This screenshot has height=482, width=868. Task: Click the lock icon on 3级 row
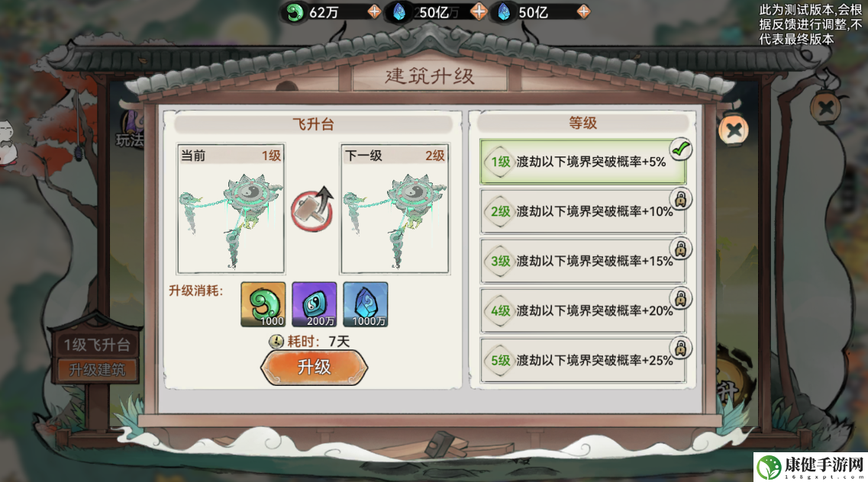coord(681,249)
